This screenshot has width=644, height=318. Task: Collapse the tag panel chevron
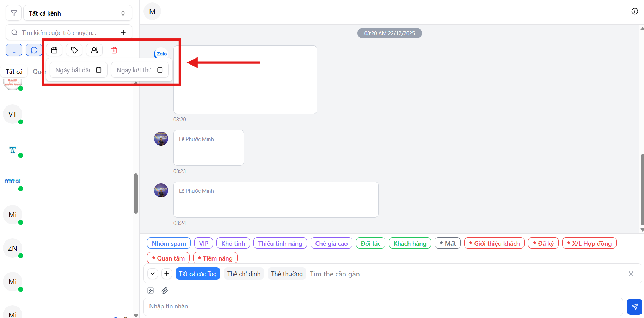(x=153, y=274)
